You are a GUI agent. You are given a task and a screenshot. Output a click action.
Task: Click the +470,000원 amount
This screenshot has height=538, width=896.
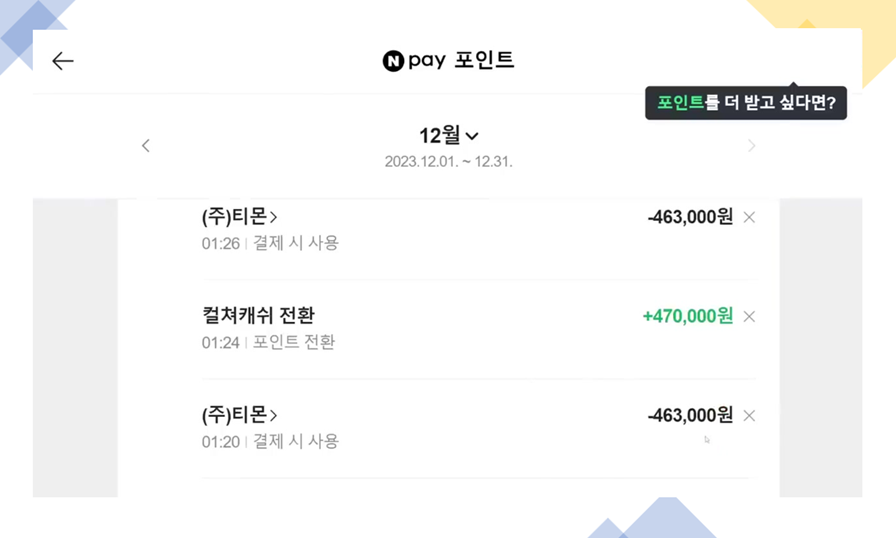687,316
